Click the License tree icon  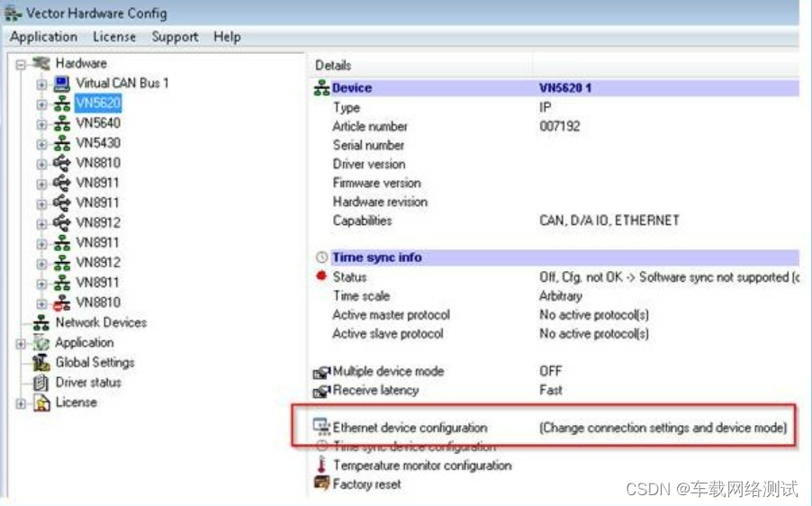pyautogui.click(x=41, y=402)
